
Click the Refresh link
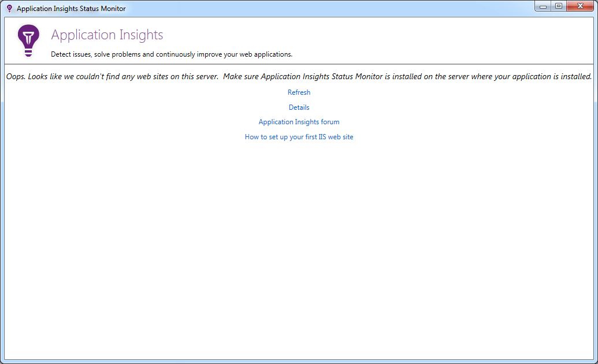click(x=299, y=92)
